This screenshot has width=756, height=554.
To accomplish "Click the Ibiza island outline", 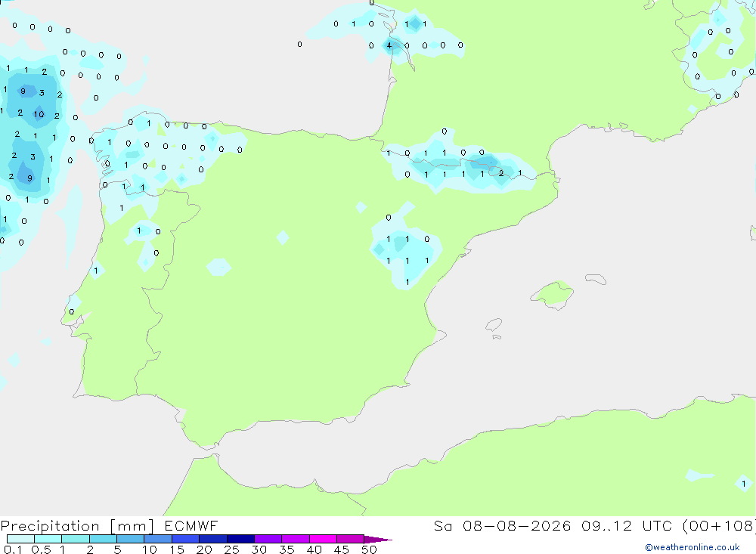I will 494,324.
